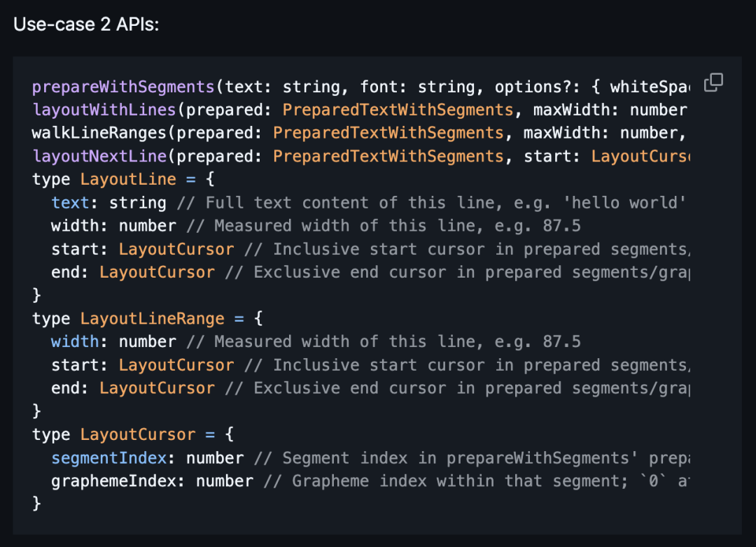Copy the code block with the copy icon
This screenshot has height=547, width=756.
[713, 83]
